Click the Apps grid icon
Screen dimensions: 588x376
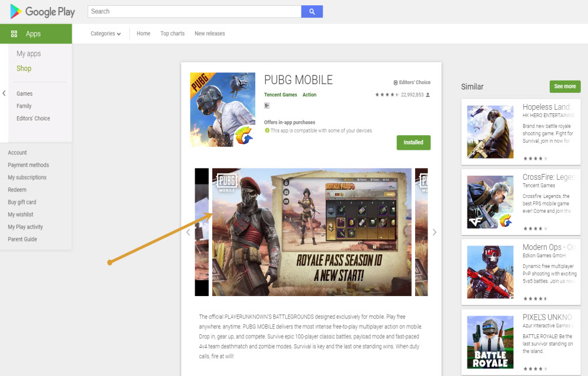pyautogui.click(x=14, y=33)
